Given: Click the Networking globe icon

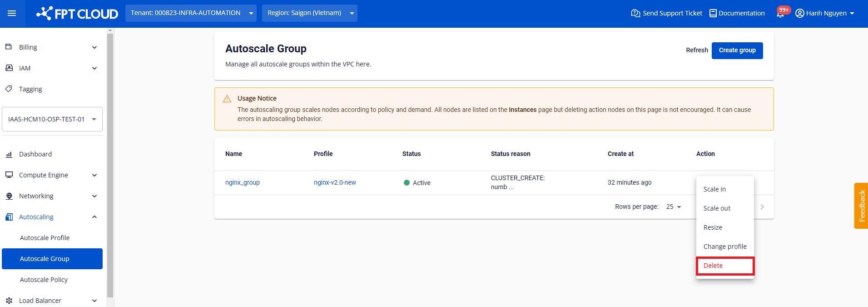Looking at the screenshot, I should pos(9,196).
